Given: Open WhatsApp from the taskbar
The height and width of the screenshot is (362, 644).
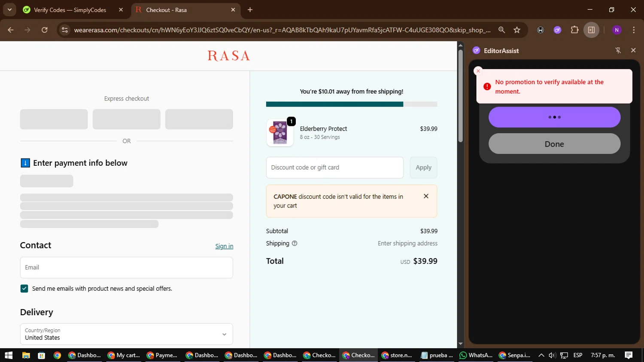Looking at the screenshot, I should click(x=476, y=355).
